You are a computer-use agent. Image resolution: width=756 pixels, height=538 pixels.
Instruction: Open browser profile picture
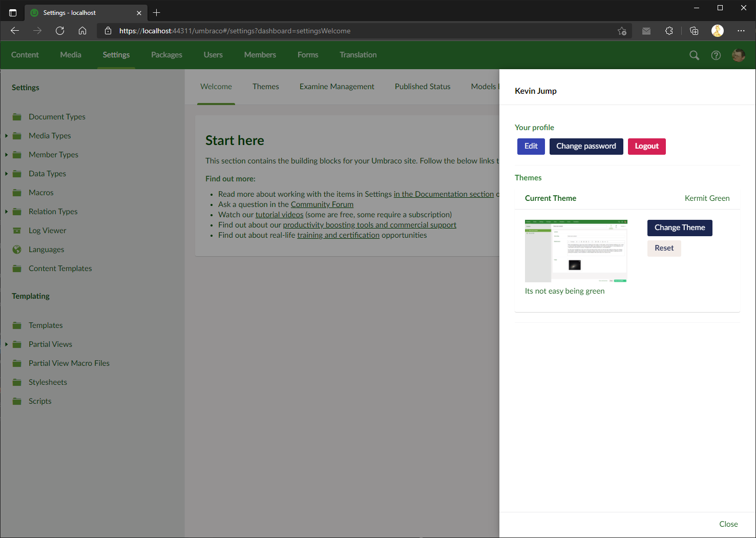click(x=718, y=31)
